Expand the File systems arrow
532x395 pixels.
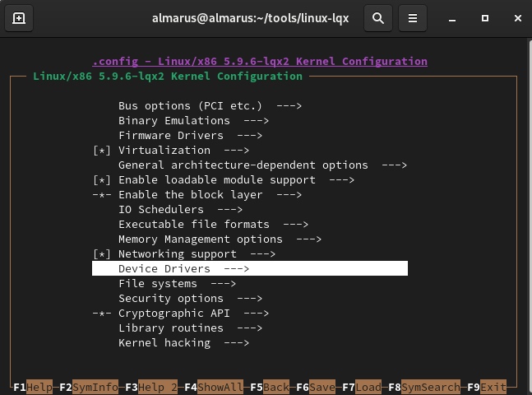(x=224, y=284)
